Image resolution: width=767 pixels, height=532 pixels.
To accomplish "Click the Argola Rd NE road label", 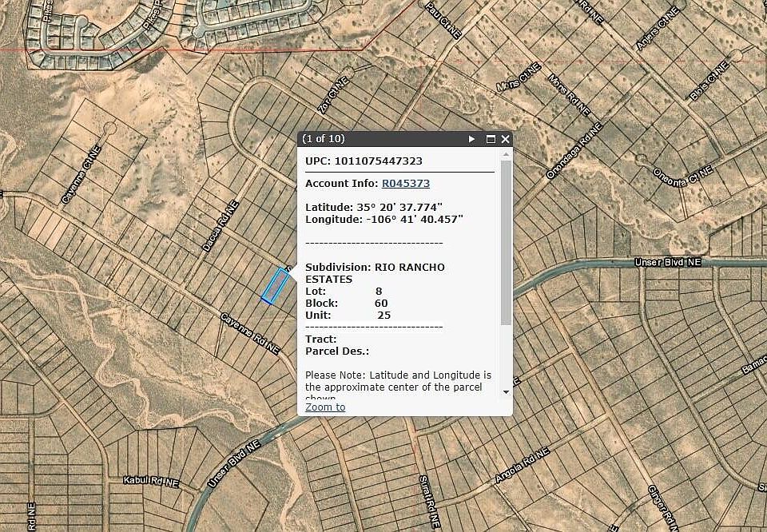I will pyautogui.click(x=522, y=466).
